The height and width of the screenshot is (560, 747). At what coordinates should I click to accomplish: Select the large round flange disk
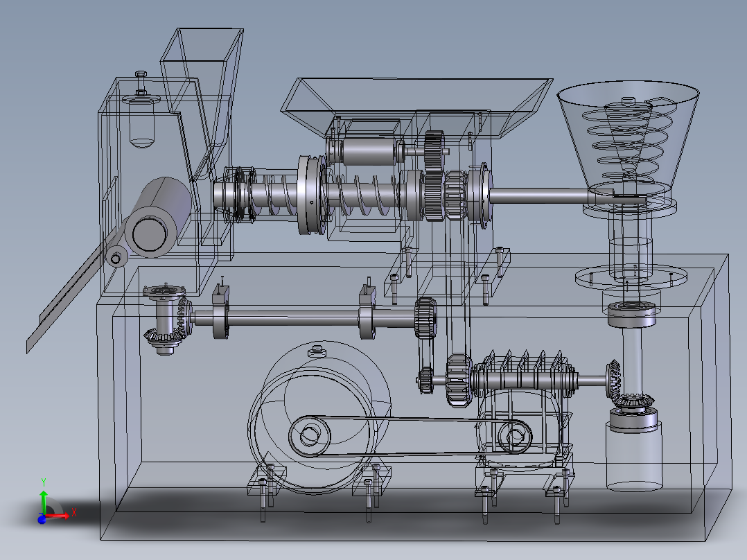coord(310,195)
